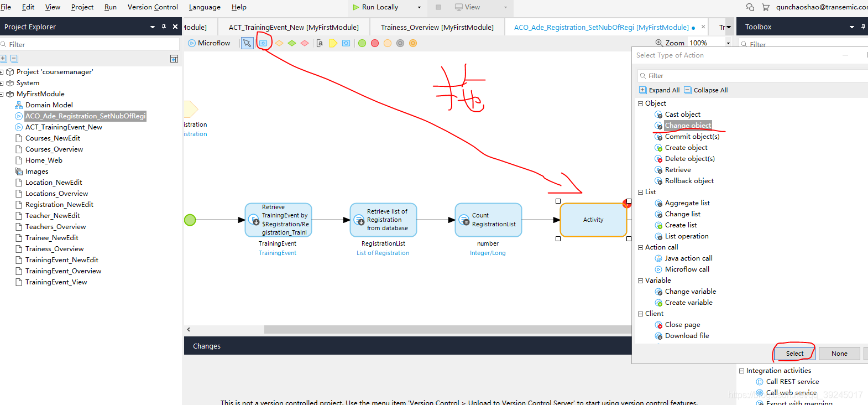Click collapse-all icon in Project Explorer
This screenshot has height=405, width=868.
pos(14,59)
